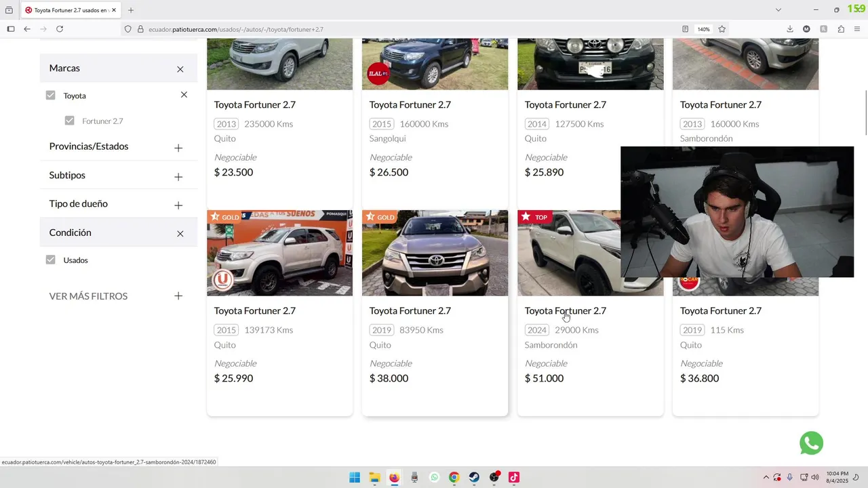Open a new browser tab
Viewport: 868px width, 488px height.
(x=131, y=10)
